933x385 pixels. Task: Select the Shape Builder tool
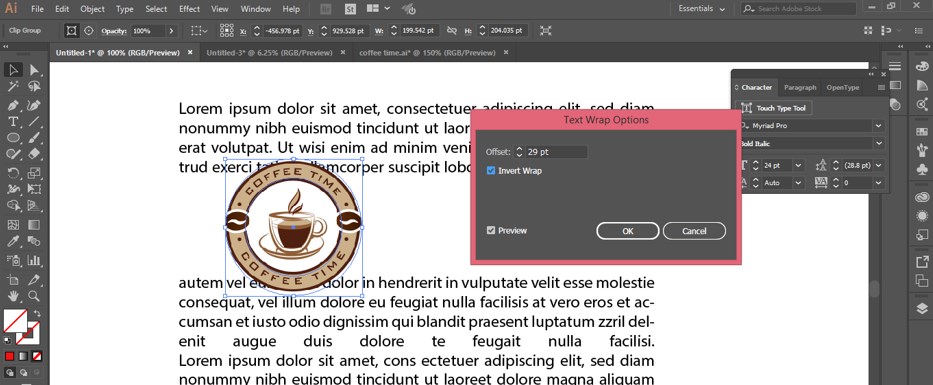tap(12, 206)
